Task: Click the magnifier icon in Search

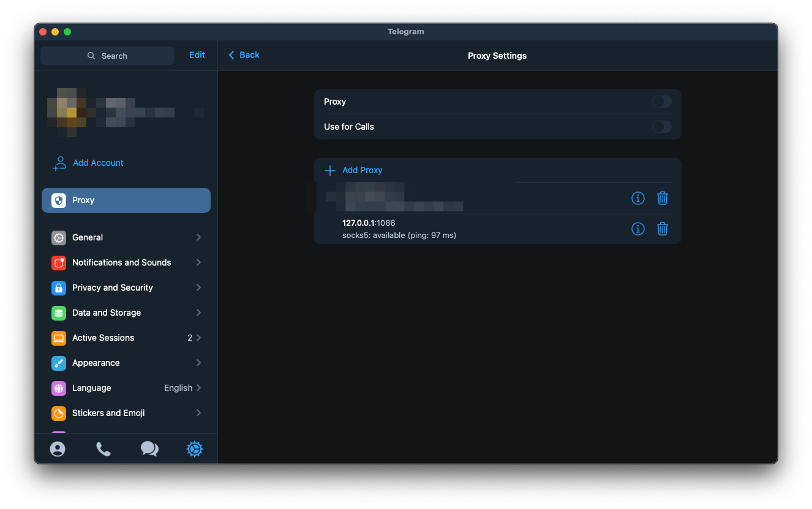Action: (x=91, y=56)
